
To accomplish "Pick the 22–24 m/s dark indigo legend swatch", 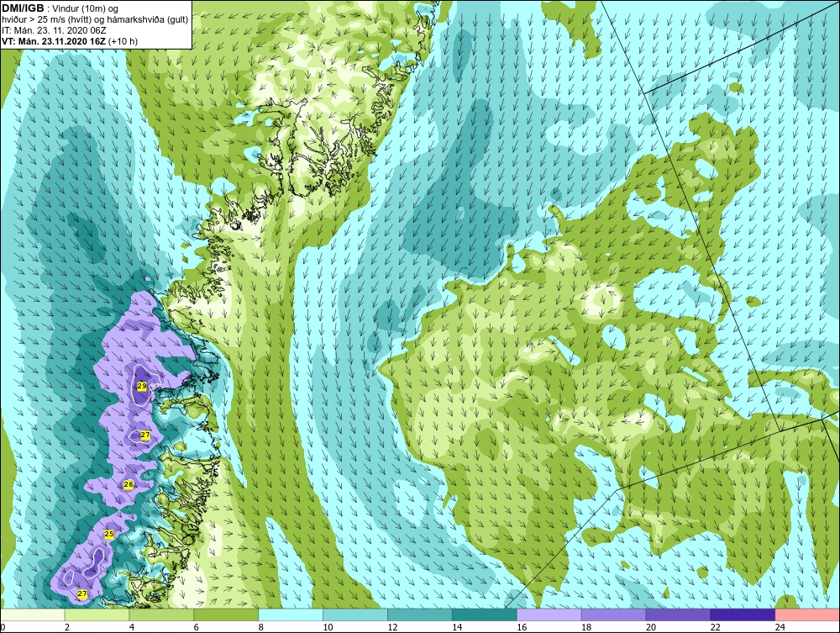I will point(743,615).
